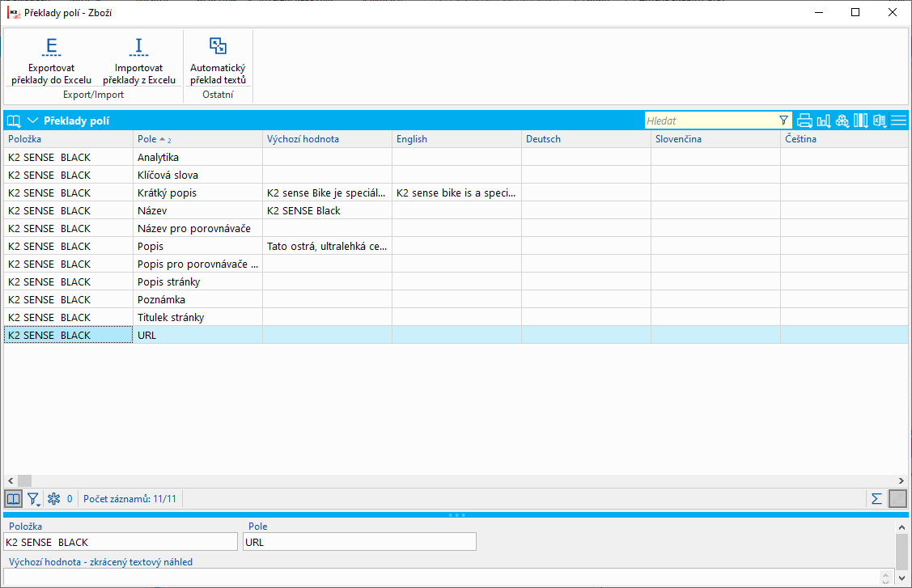Image resolution: width=912 pixels, height=588 pixels.
Task: Click Výchozí hodnota preview text box
Action: [x=448, y=577]
